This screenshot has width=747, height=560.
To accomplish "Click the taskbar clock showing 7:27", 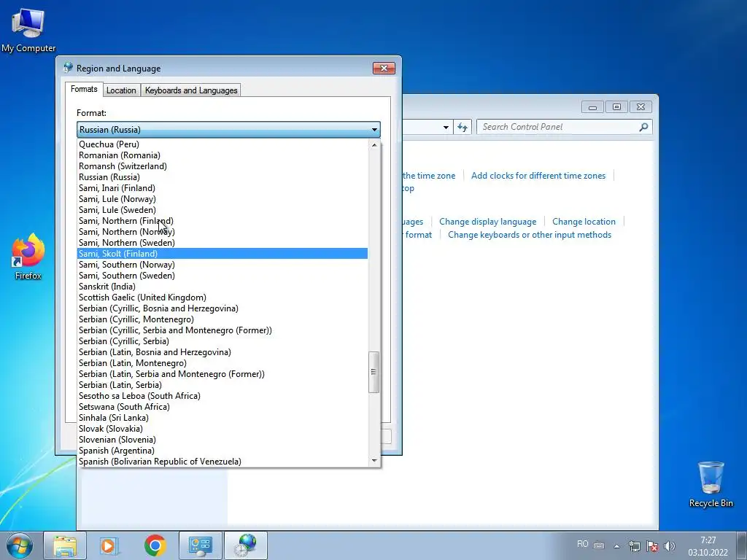I will click(x=708, y=546).
